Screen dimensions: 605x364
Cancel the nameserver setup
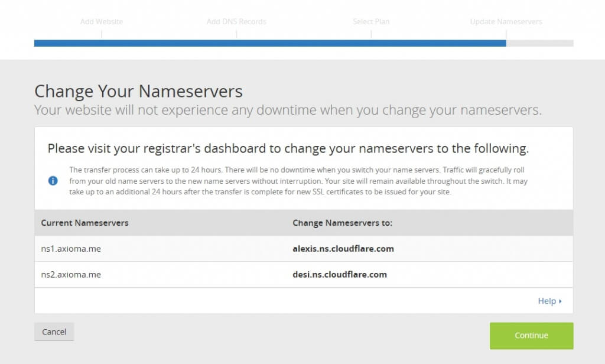click(x=54, y=331)
